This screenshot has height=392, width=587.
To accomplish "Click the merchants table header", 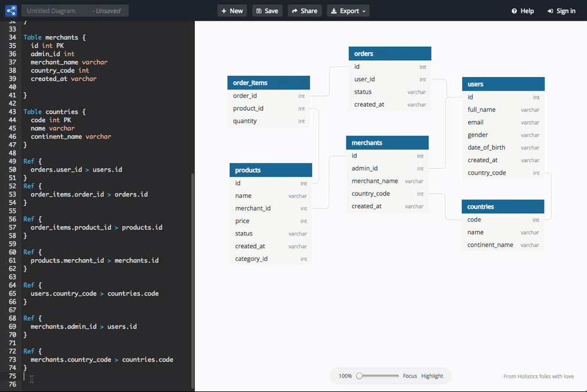I will (x=386, y=142).
